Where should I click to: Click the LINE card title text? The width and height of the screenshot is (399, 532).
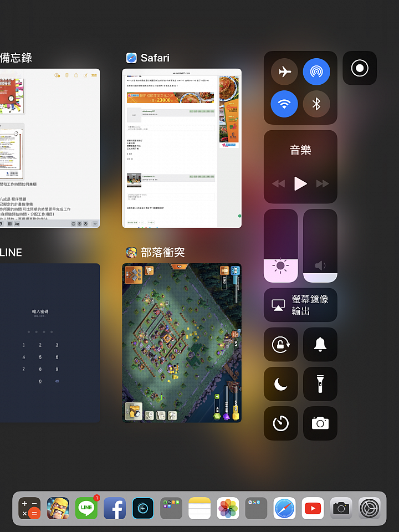coord(11,253)
